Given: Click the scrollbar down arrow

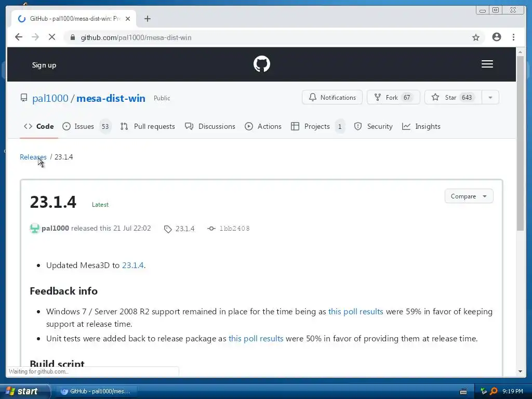Looking at the screenshot, I should pos(520,371).
